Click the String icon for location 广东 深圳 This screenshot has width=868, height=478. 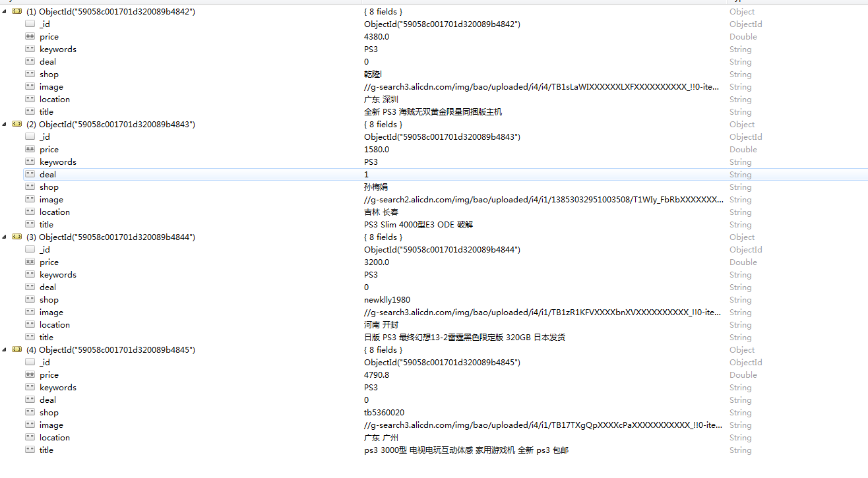(x=30, y=100)
